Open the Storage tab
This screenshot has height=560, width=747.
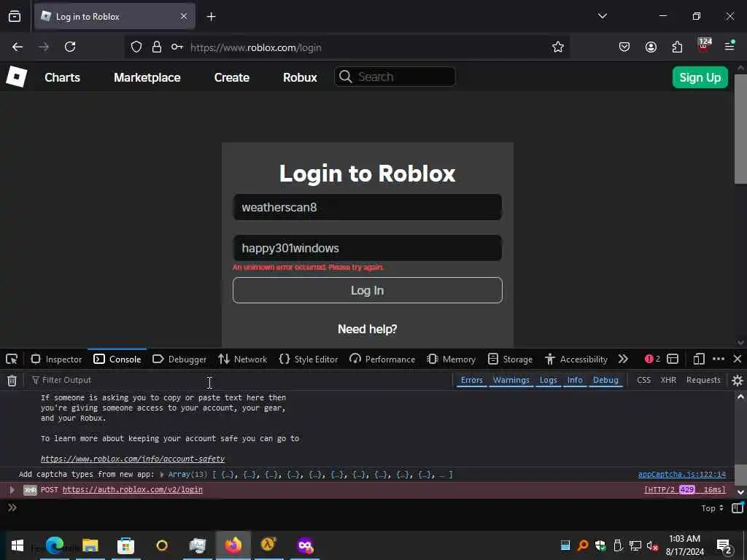pos(510,359)
